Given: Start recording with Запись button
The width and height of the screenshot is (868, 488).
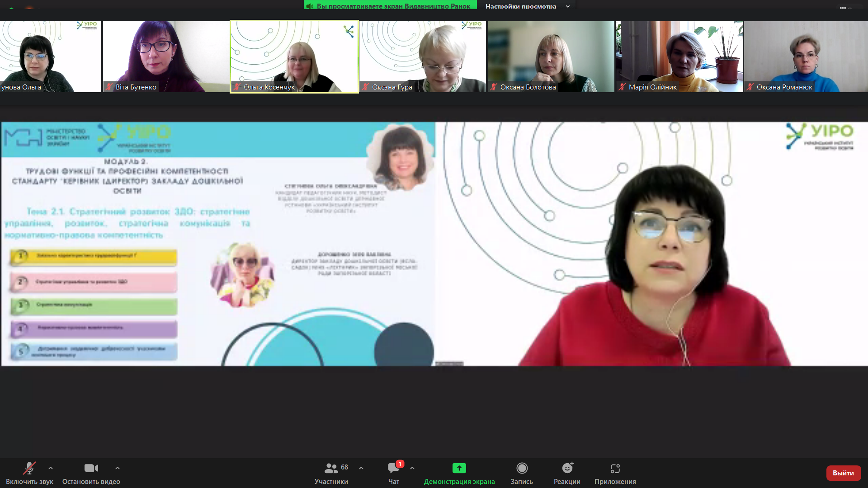Looking at the screenshot, I should coord(522,473).
